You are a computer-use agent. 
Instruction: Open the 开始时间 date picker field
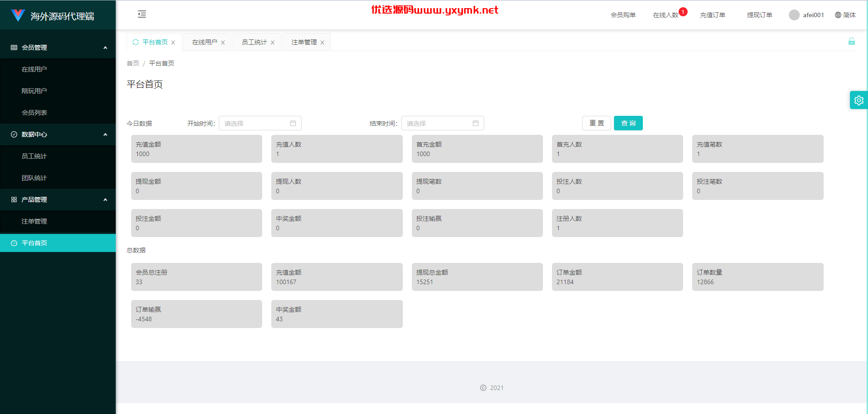(260, 123)
